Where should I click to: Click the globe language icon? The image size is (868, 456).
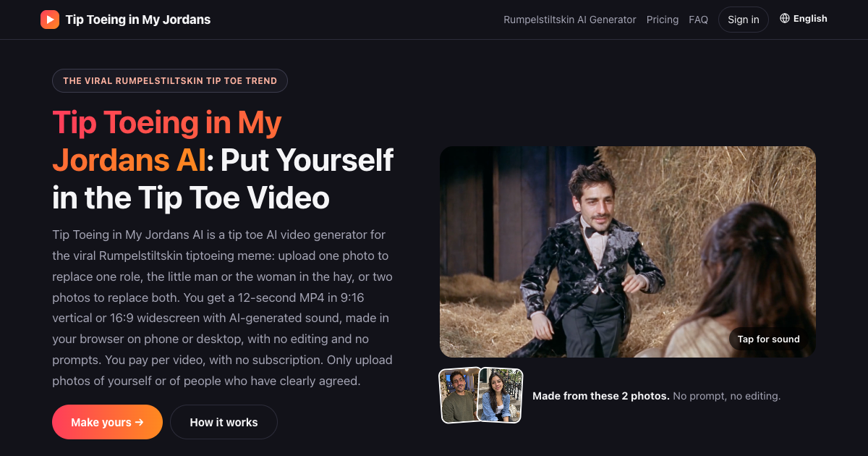coord(785,19)
